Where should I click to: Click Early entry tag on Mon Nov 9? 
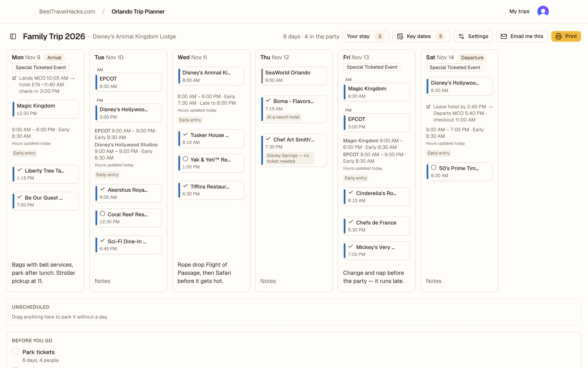(x=24, y=153)
